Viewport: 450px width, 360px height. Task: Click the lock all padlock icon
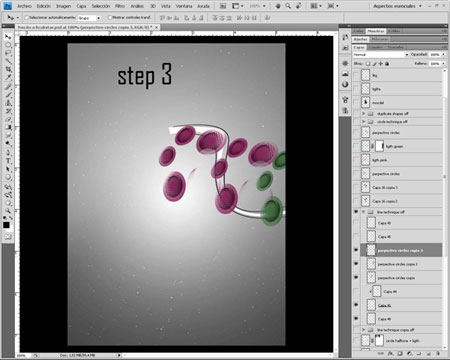pyautogui.click(x=387, y=63)
